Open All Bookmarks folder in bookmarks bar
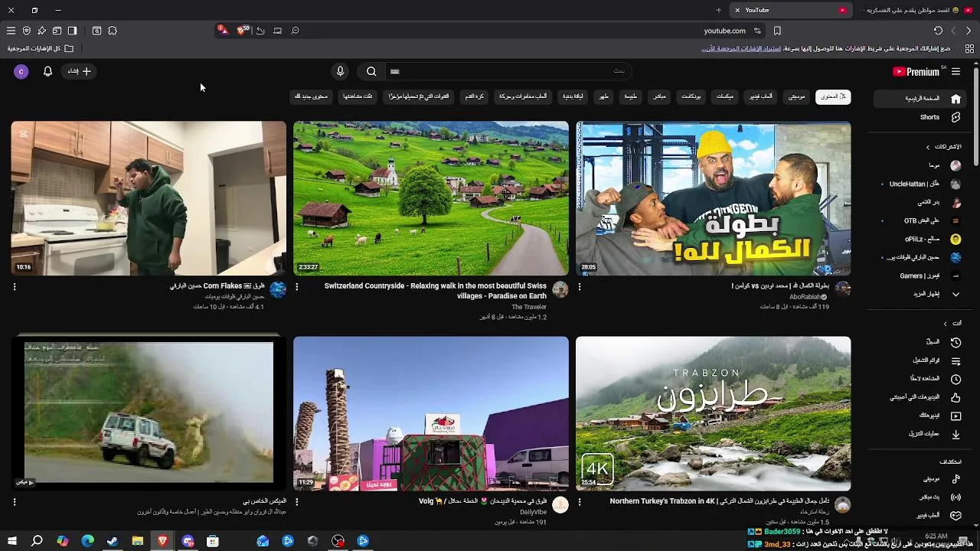Image resolution: width=980 pixels, height=551 pixels. point(41,48)
